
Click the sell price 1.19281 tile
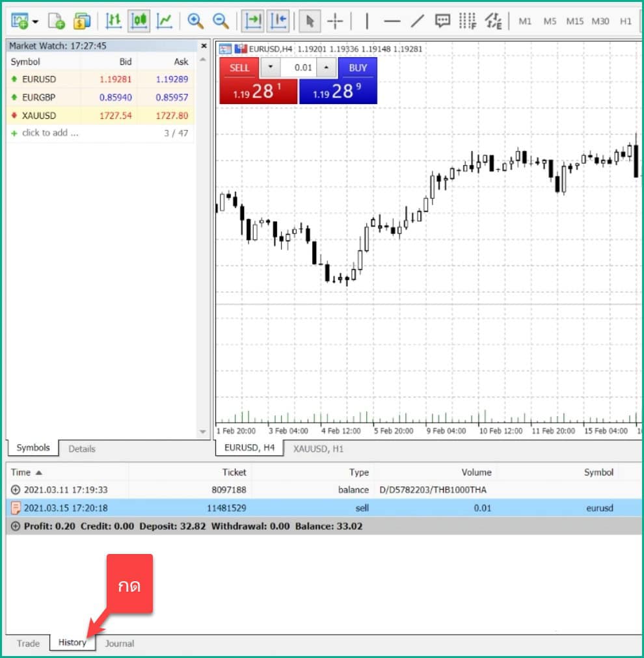click(x=258, y=91)
